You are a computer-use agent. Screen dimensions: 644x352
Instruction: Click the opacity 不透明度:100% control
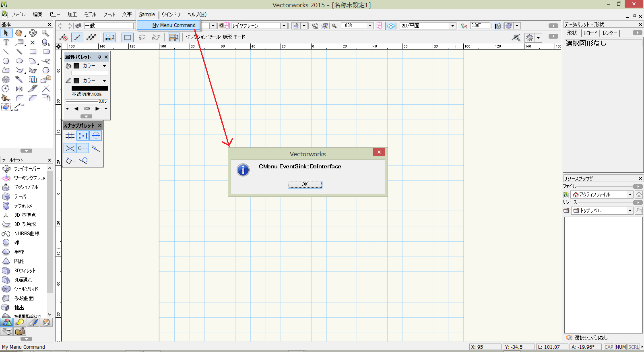point(87,95)
